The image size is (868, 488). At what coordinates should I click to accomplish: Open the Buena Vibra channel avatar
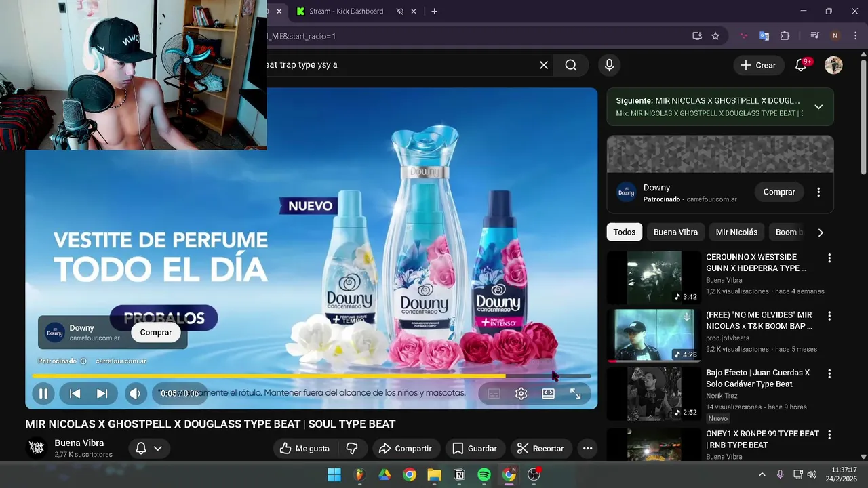click(37, 448)
